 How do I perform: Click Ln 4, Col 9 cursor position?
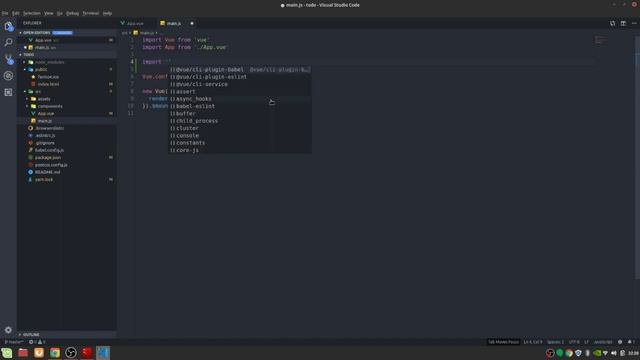533,342
